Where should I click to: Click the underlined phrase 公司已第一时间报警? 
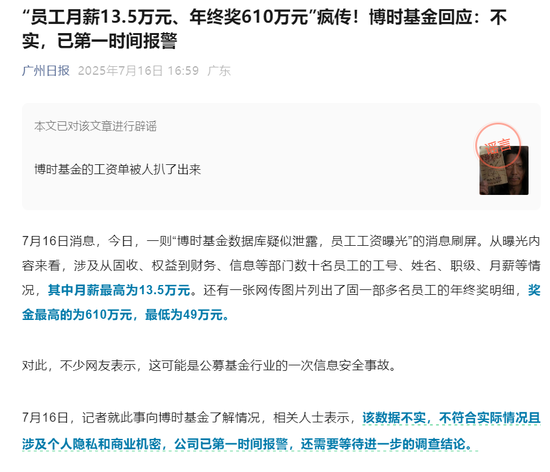[x=231, y=444]
